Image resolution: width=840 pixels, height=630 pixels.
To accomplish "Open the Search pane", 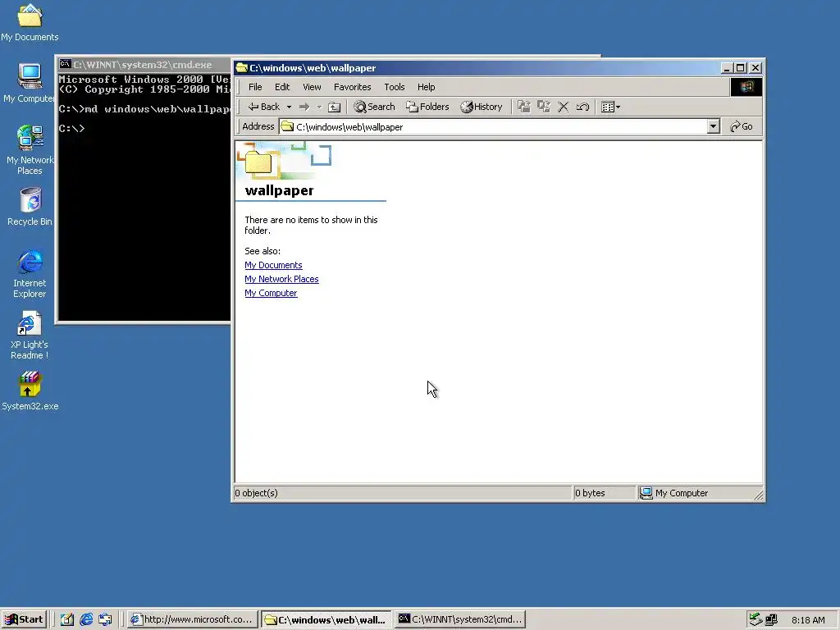I will pos(374,107).
